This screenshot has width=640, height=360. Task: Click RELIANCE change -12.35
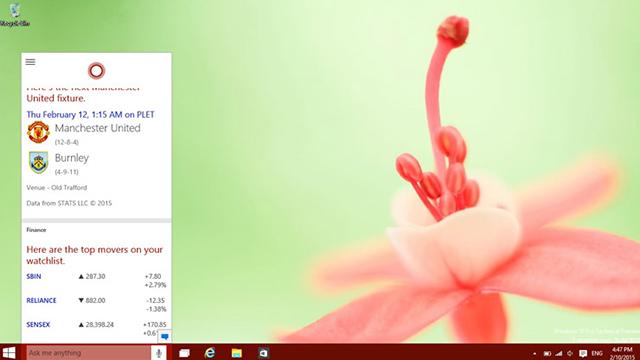click(x=156, y=300)
